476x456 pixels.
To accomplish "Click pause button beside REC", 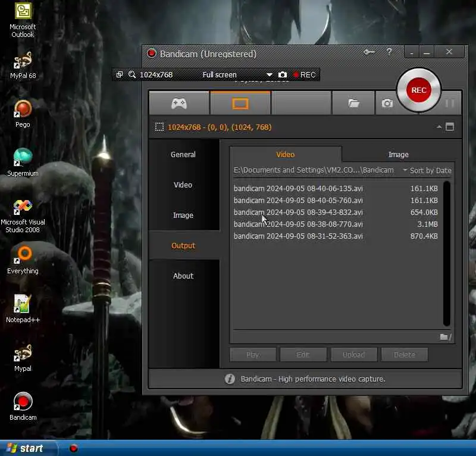I will click(450, 104).
